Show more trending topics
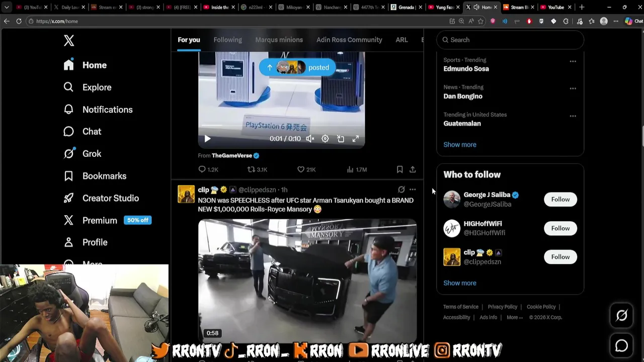The image size is (644, 362). click(x=459, y=145)
